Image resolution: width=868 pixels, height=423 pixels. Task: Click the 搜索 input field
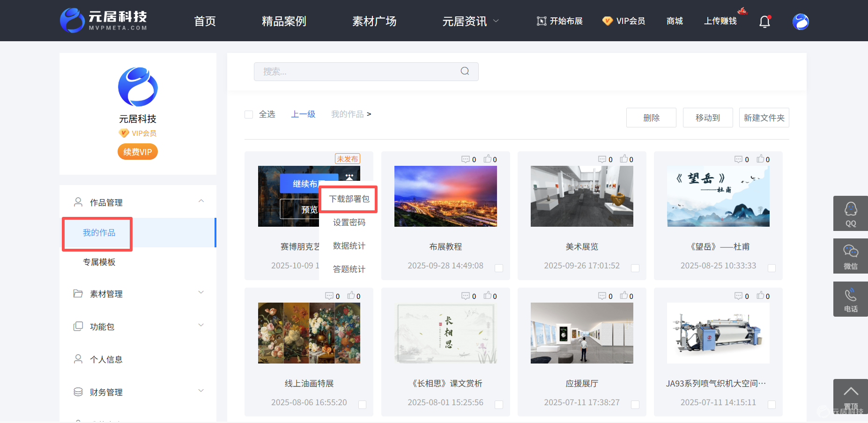coord(366,71)
